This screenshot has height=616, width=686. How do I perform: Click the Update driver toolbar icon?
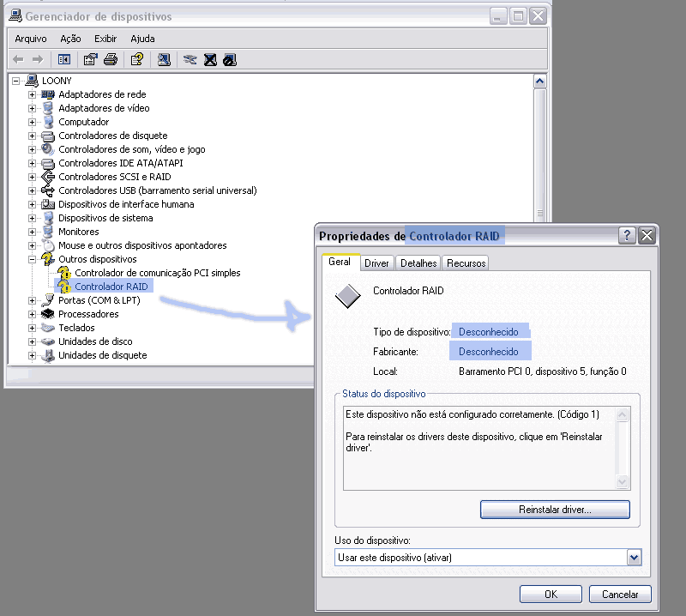190,59
